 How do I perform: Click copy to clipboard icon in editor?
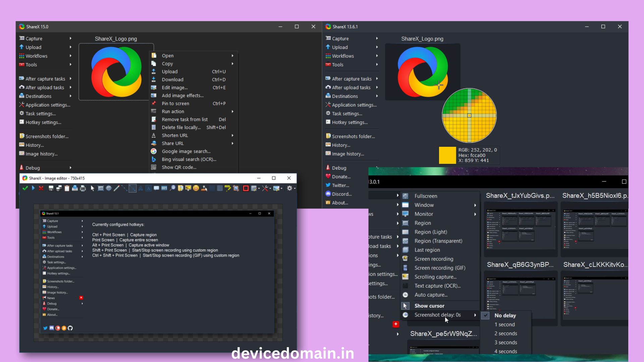pos(67,188)
